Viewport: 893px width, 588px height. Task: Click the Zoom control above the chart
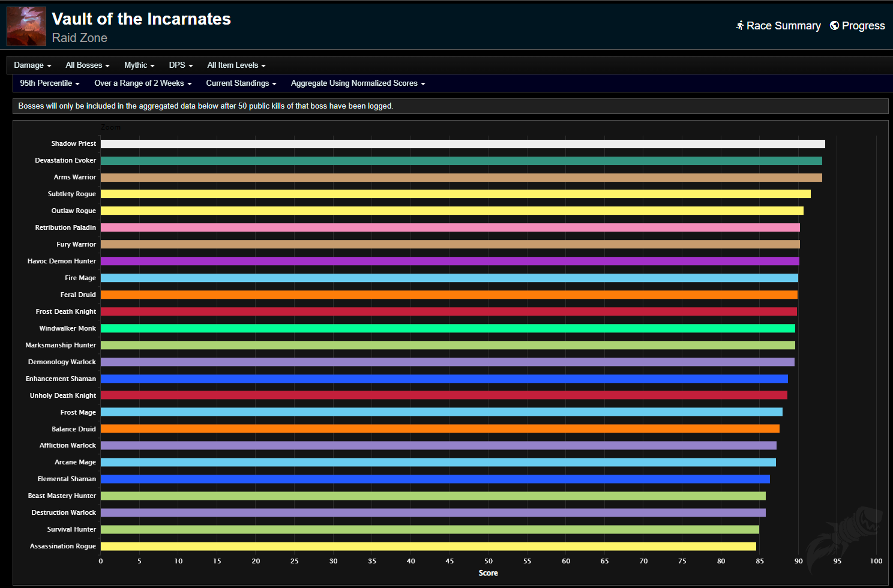click(x=111, y=127)
